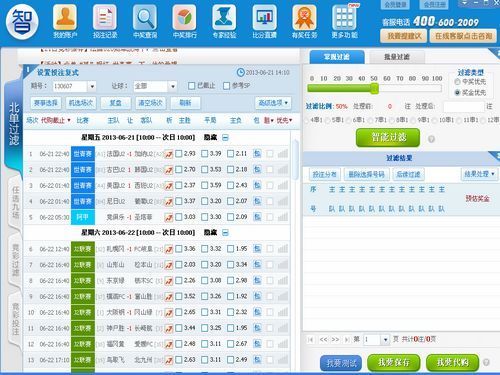Click the 智 application logo

click(22, 22)
